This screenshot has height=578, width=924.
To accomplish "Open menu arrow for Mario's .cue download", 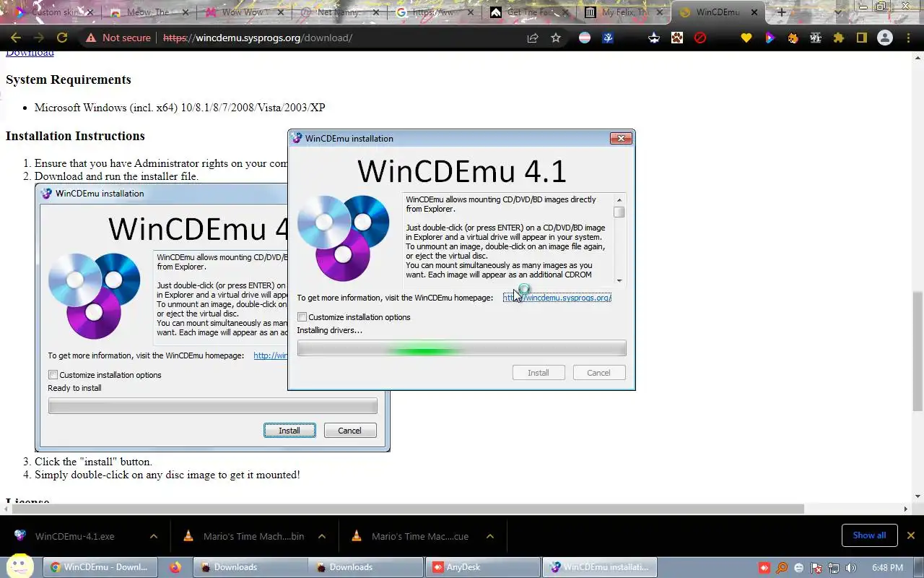I will 490,536.
